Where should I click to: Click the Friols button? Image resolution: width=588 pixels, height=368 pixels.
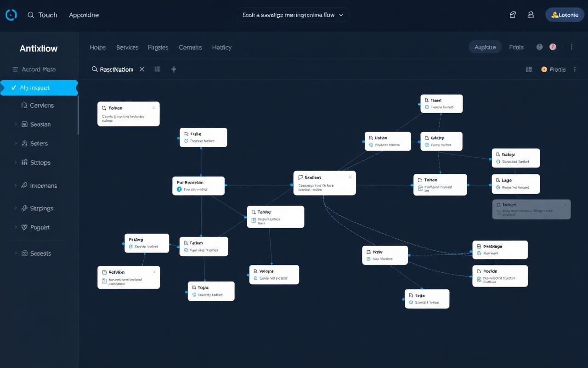click(516, 47)
